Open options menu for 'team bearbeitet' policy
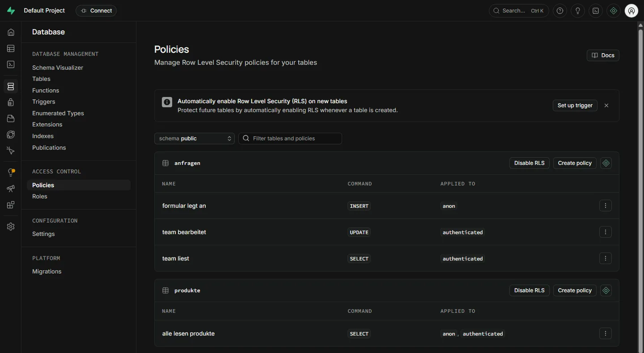The image size is (644, 353). (x=606, y=232)
